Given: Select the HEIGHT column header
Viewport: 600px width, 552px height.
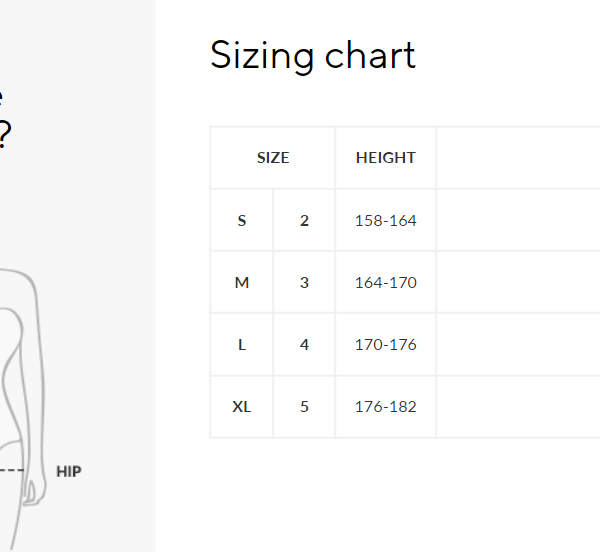Looking at the screenshot, I should 385,158.
